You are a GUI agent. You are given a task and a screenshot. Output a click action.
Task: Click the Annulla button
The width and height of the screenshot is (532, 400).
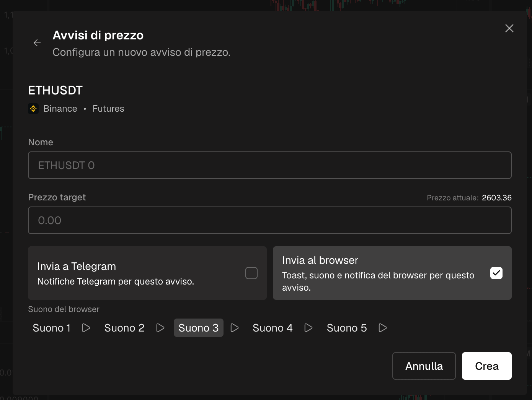click(x=424, y=366)
